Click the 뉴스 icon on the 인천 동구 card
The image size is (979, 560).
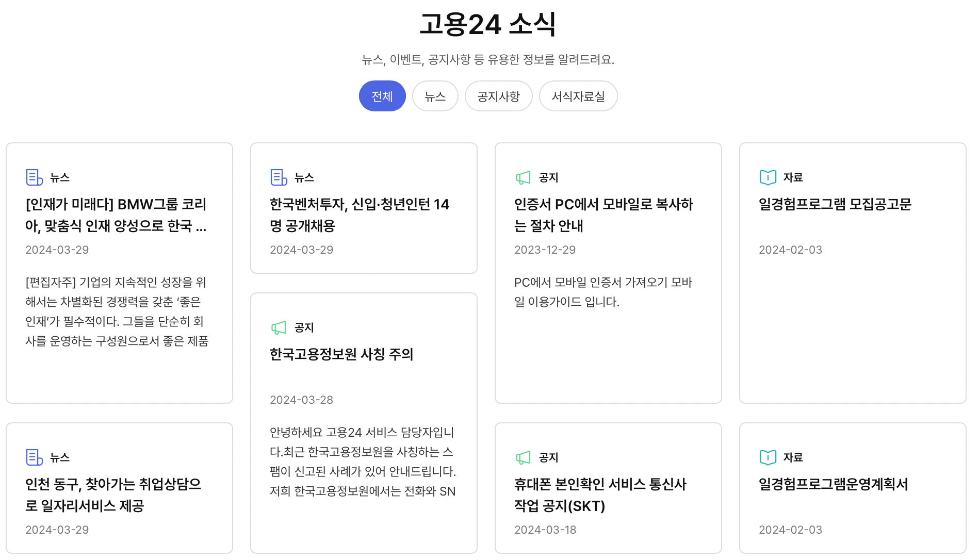[x=34, y=457]
